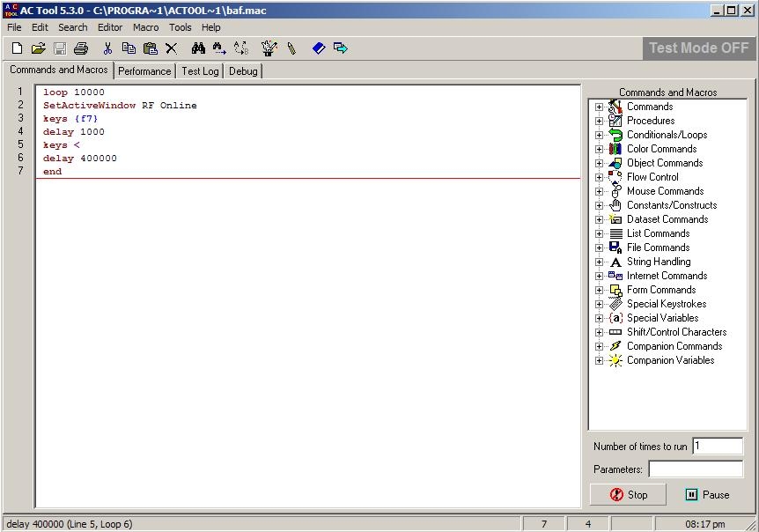Open a macro file with the folder icon

(38, 48)
